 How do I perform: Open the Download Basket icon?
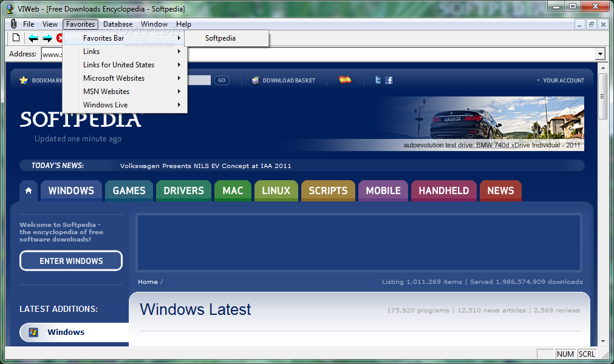coord(255,80)
